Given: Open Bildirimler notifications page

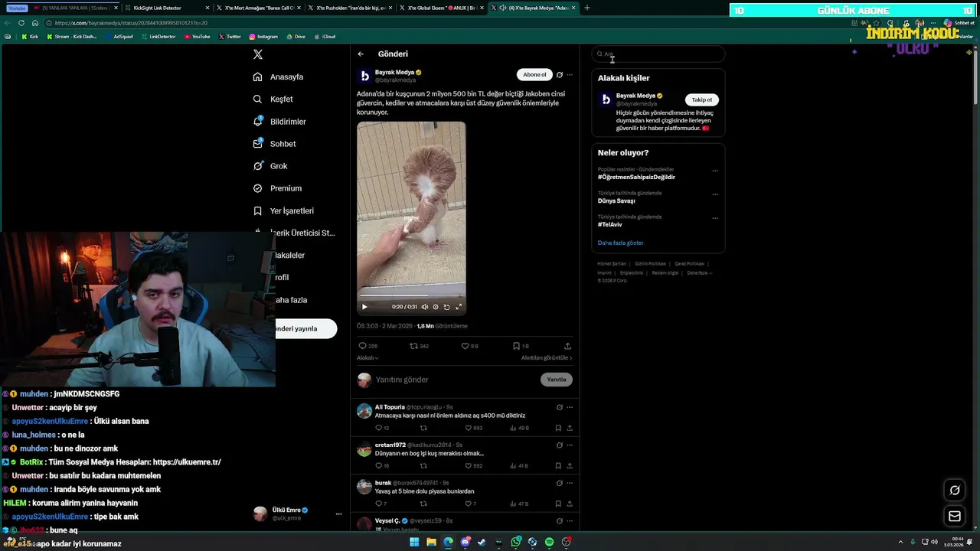Looking at the screenshot, I should [x=279, y=122].
